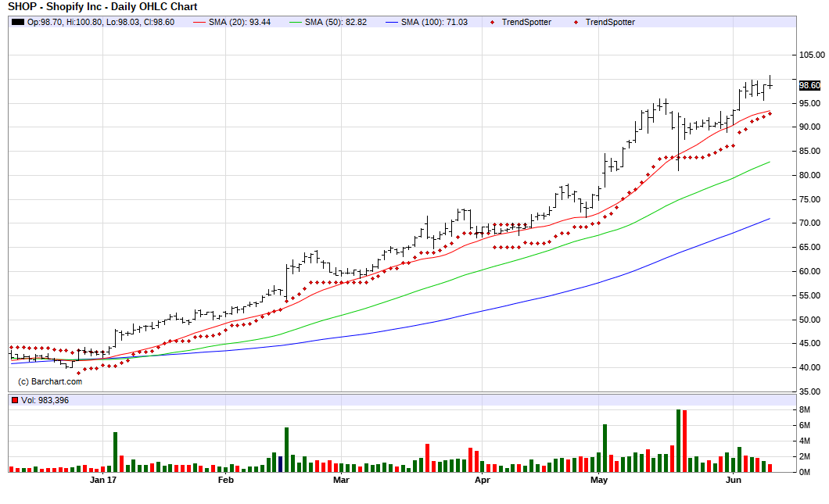
Task: Click the 8M volume axis label
Action: (x=804, y=410)
